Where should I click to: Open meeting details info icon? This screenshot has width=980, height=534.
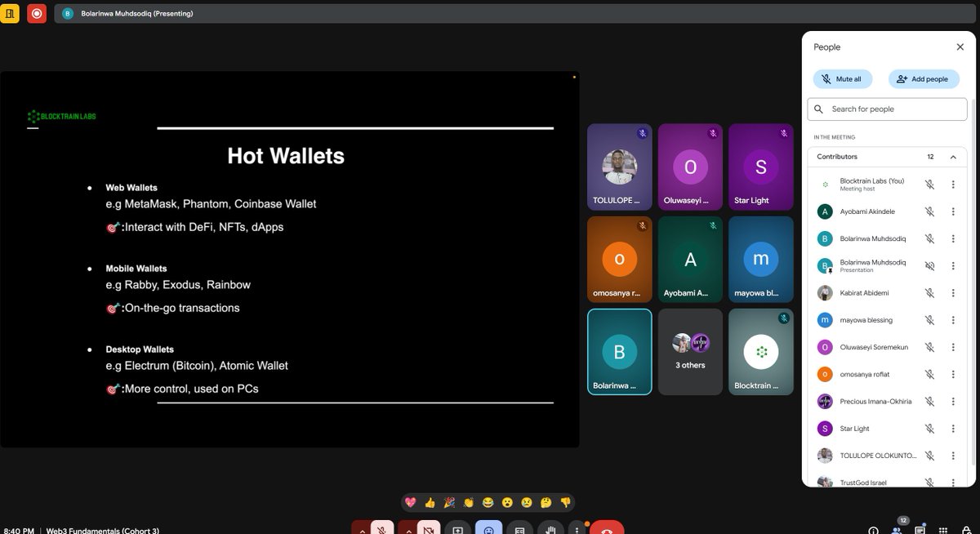[x=873, y=530]
